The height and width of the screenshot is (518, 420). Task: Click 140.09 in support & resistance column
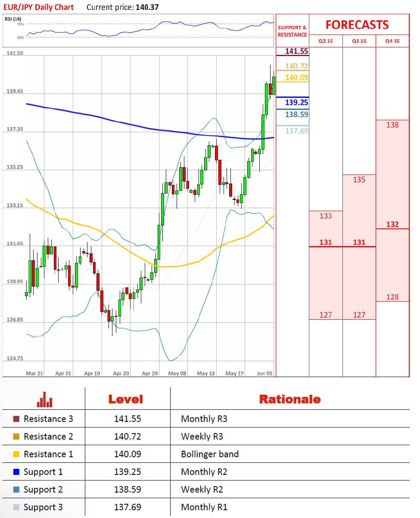pyautogui.click(x=297, y=78)
